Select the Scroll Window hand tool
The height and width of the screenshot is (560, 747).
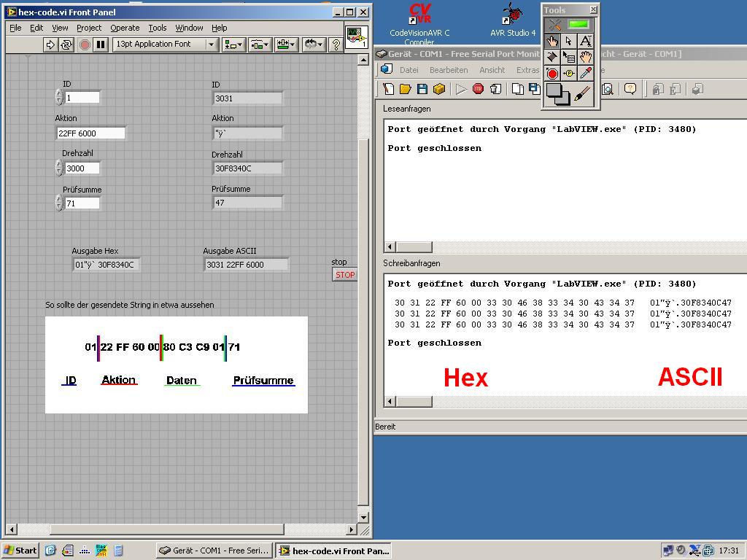585,57
